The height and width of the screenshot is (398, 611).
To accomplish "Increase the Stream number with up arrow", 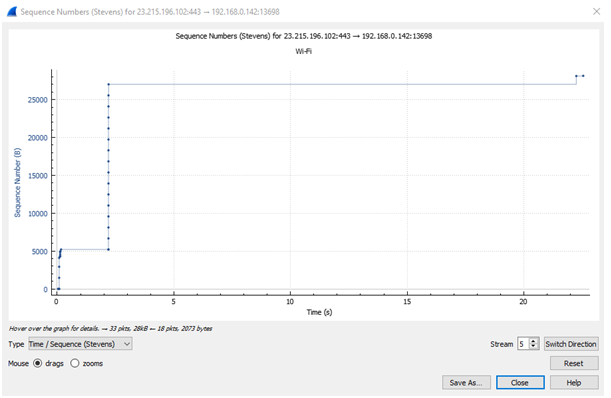I will point(534,341).
